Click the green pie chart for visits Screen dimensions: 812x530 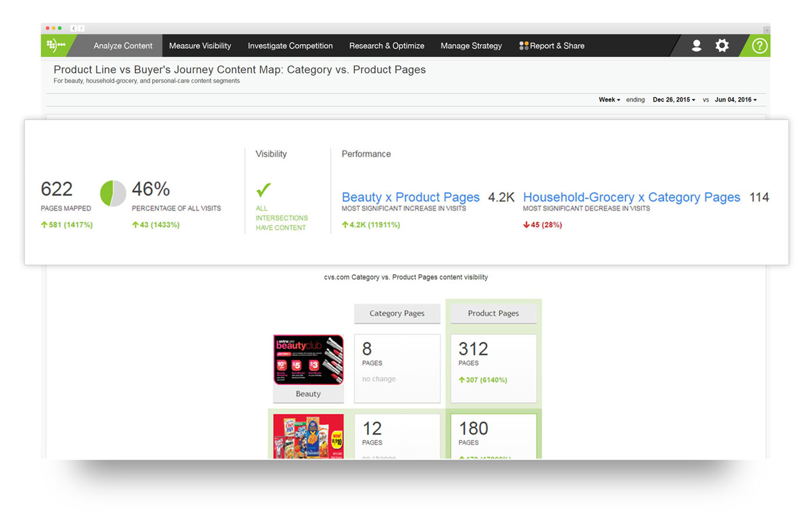(113, 193)
